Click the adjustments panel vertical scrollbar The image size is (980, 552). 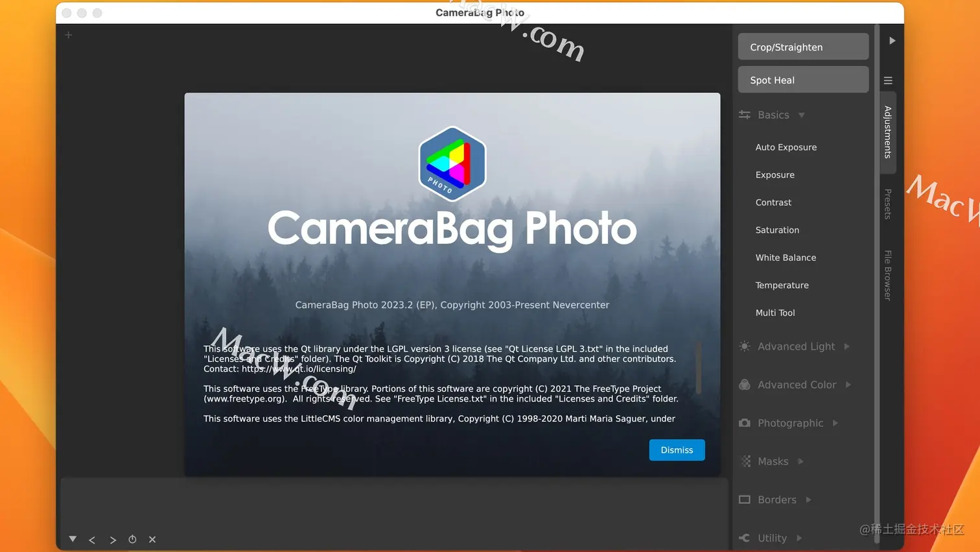(x=877, y=283)
